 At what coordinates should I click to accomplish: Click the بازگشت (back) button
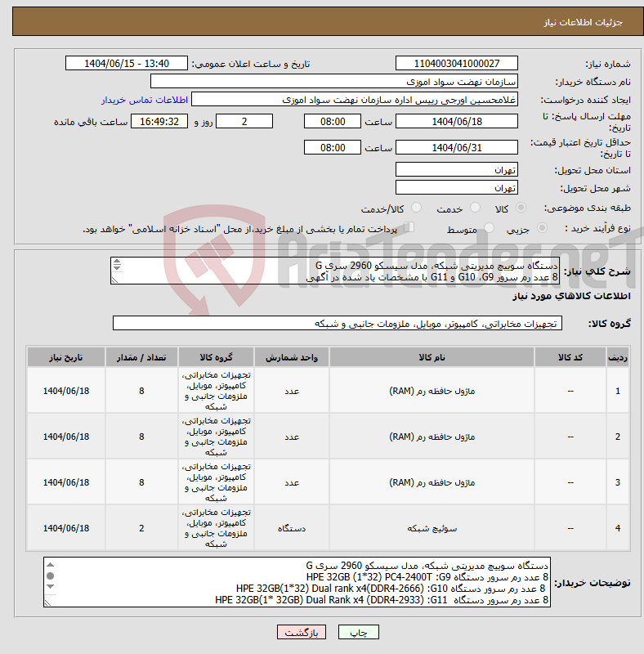(301, 632)
